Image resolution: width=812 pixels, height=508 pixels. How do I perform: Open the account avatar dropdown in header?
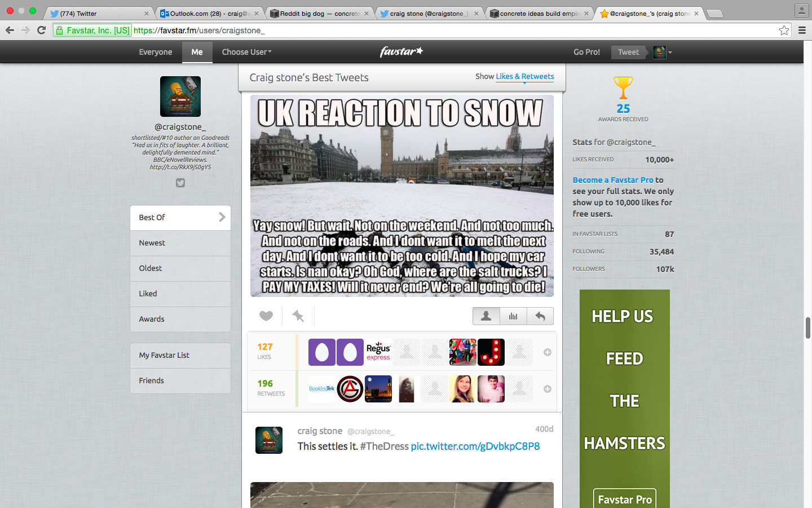tap(663, 52)
